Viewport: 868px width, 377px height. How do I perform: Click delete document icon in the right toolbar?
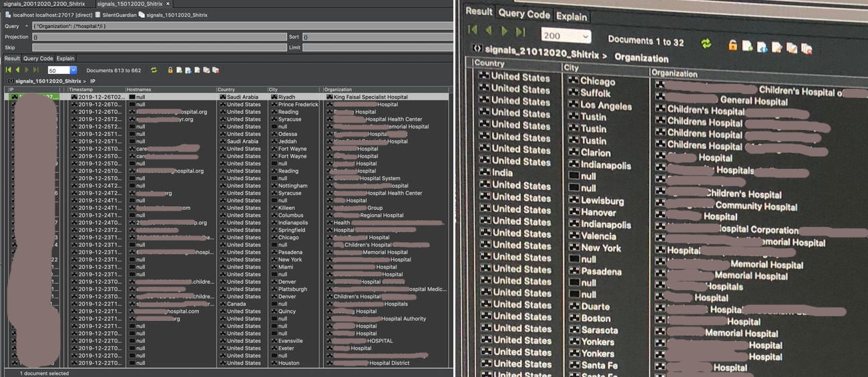[x=807, y=48]
